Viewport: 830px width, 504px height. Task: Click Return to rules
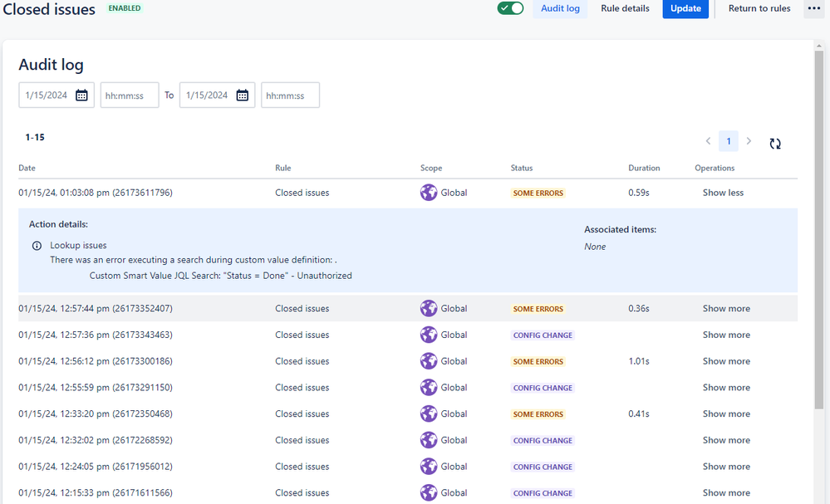click(x=759, y=8)
